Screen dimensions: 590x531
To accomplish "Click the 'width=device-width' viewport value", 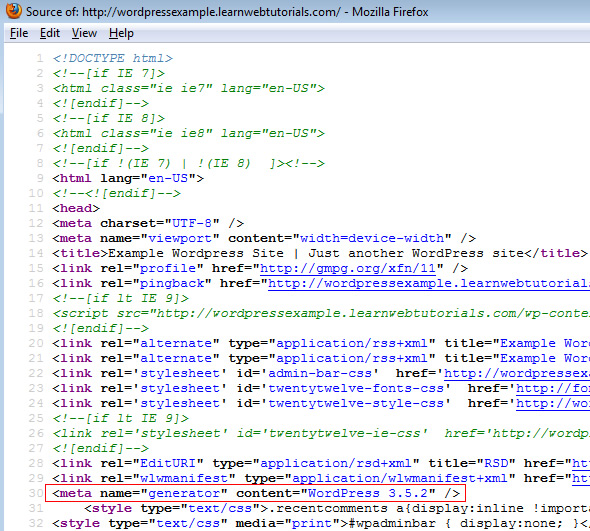I will pos(372,238).
